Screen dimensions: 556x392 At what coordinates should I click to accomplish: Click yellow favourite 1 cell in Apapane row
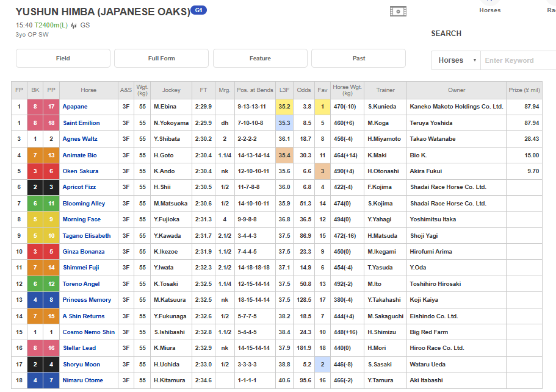(322, 107)
